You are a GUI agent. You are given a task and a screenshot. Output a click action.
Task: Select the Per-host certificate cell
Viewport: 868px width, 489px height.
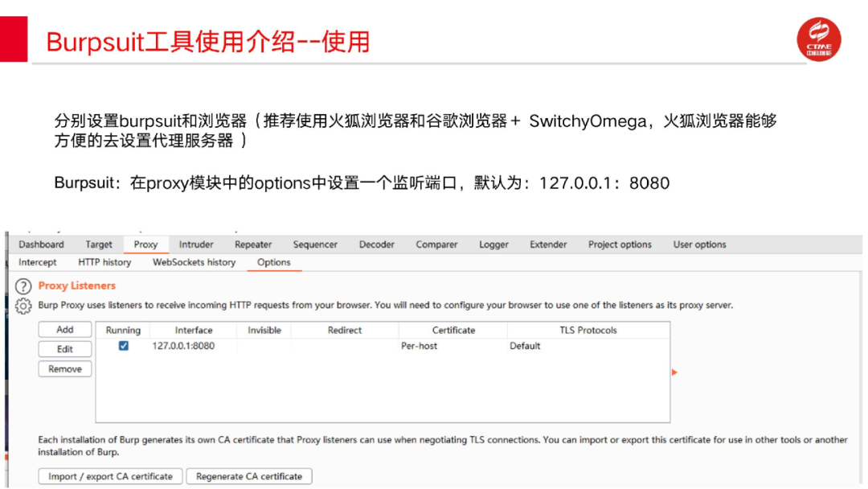point(419,346)
